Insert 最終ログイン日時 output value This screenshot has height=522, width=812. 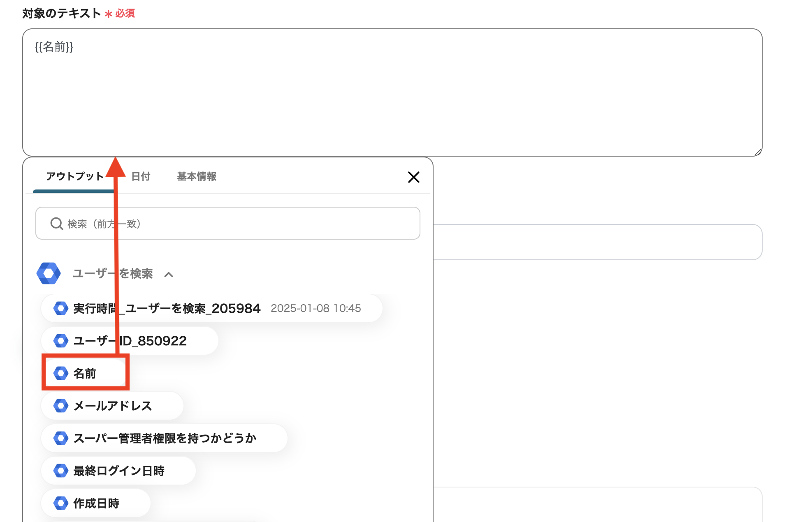pyautogui.click(x=118, y=471)
